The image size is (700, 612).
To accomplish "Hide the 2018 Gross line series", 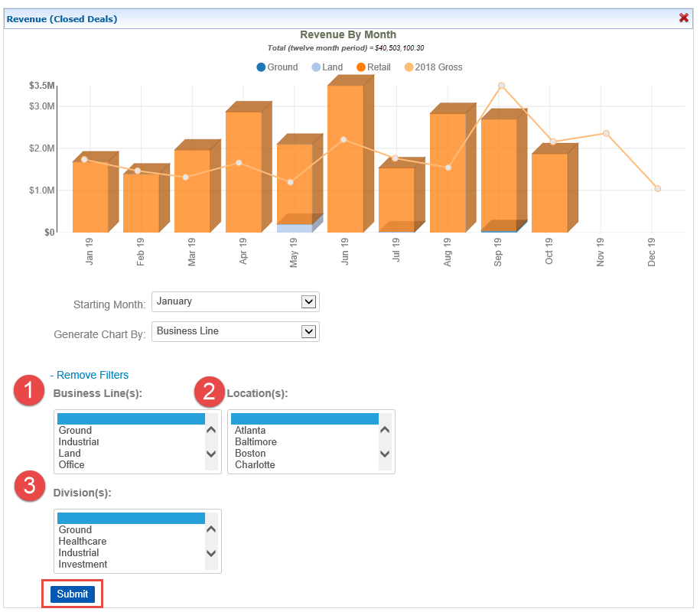I will click(433, 67).
